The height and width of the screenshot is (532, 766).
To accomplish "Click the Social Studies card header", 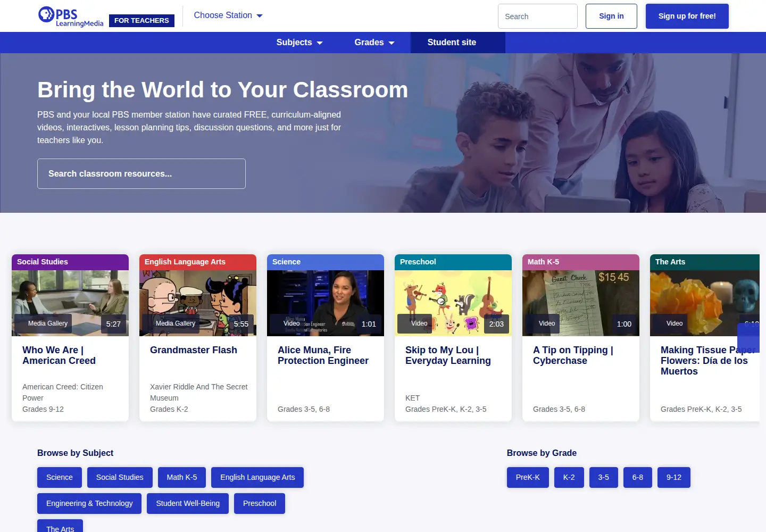I will [x=70, y=262].
